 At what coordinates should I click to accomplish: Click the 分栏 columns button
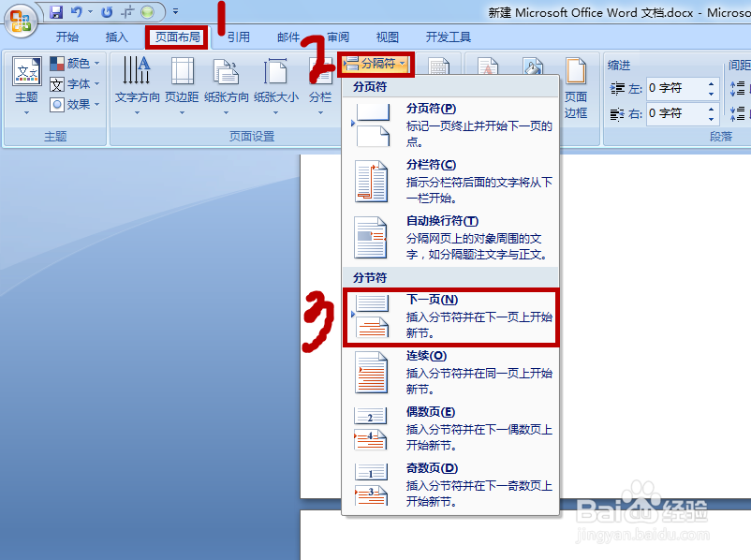click(320, 85)
